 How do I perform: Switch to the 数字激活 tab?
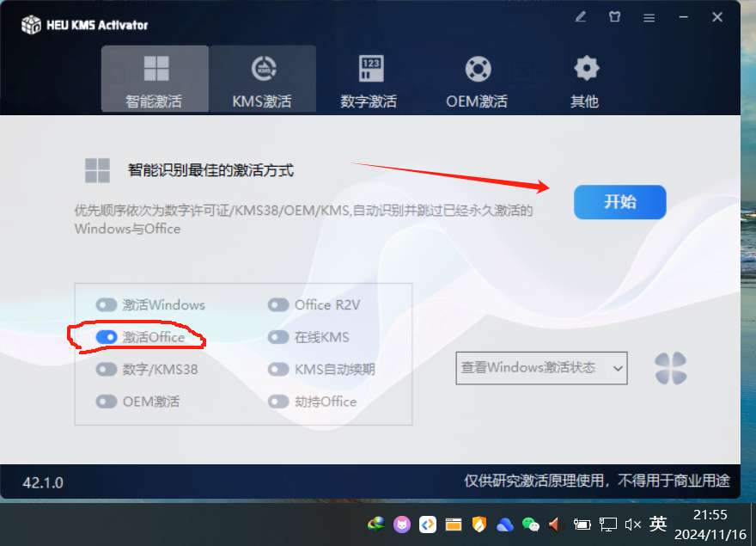pyautogui.click(x=369, y=81)
